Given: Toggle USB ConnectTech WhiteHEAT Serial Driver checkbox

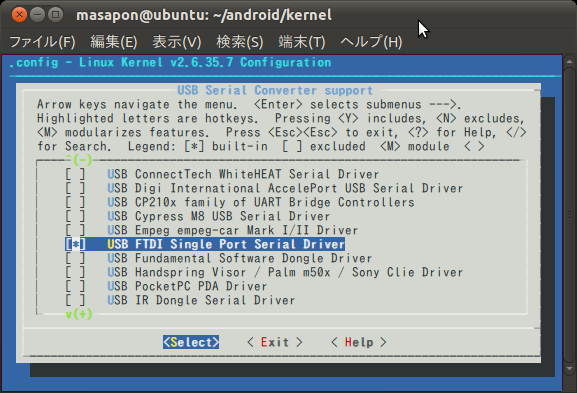Looking at the screenshot, I should pos(75,174).
